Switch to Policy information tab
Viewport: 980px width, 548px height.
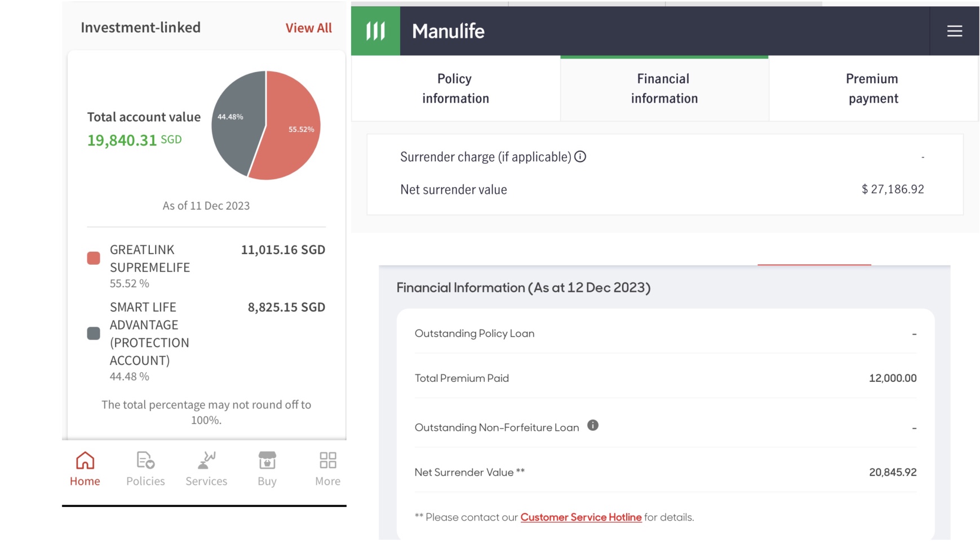point(455,88)
